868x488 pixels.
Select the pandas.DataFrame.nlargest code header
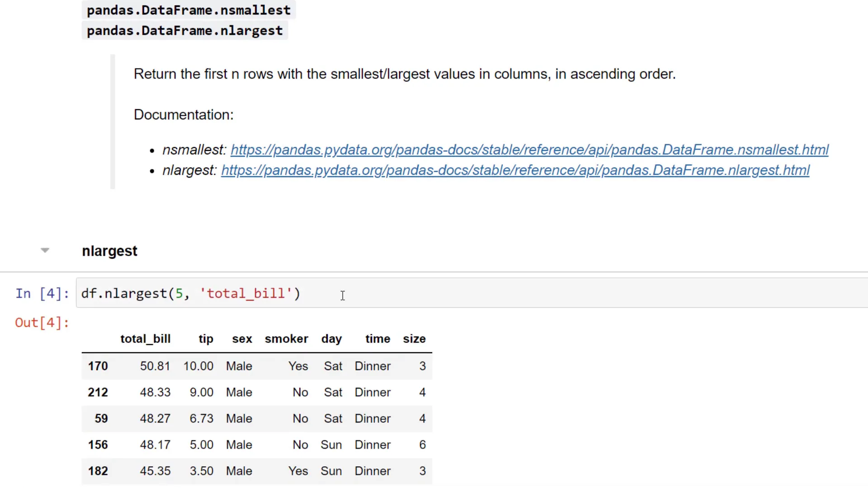coord(184,30)
